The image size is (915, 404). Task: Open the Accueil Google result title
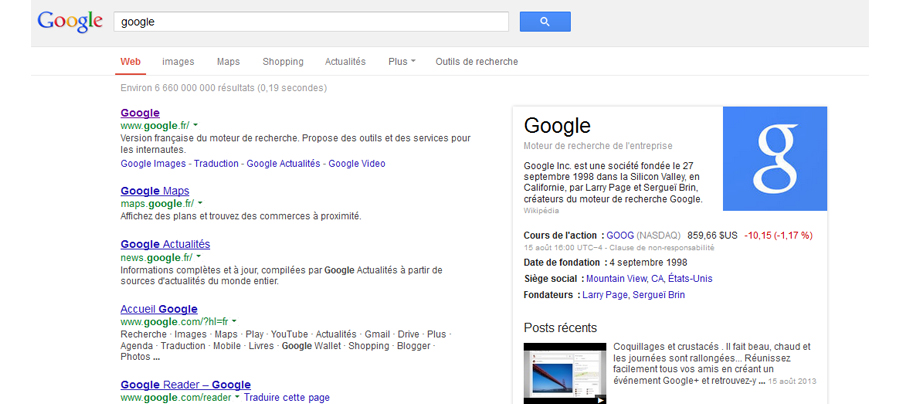coord(159,309)
